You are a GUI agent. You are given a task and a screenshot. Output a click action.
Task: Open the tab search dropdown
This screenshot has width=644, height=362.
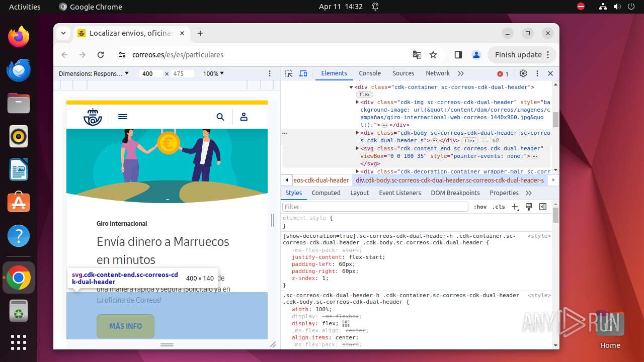pyautogui.click(x=63, y=33)
